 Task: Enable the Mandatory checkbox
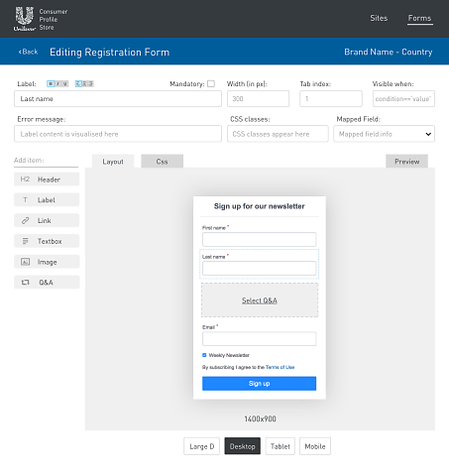click(x=211, y=83)
